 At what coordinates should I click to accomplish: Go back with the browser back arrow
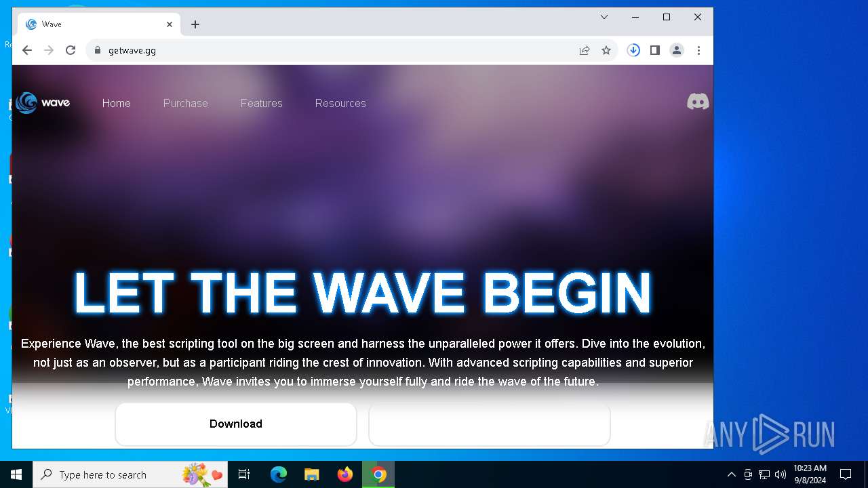pos(27,50)
